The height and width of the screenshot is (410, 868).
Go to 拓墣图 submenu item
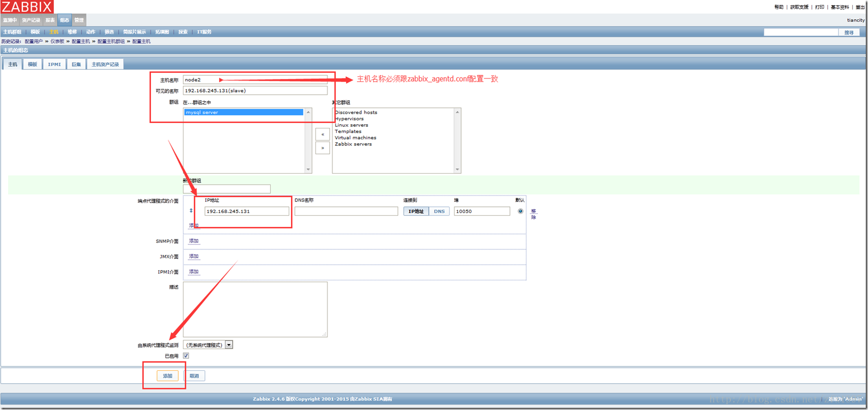point(162,32)
